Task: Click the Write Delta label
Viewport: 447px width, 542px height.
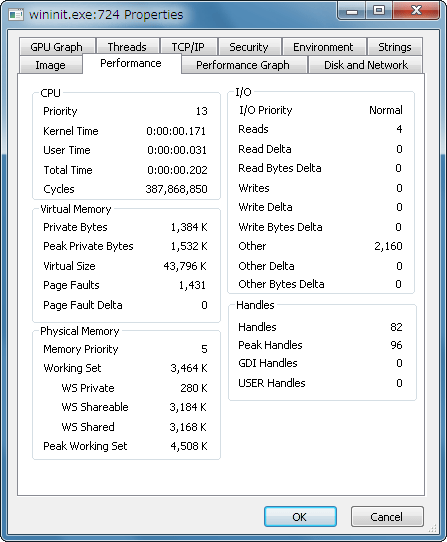Action: [266, 207]
